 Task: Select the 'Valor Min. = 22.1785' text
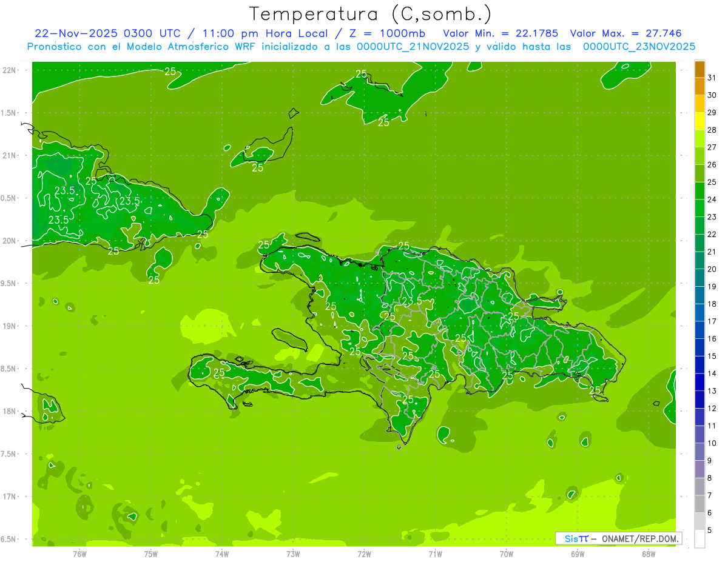pyautogui.click(x=500, y=33)
